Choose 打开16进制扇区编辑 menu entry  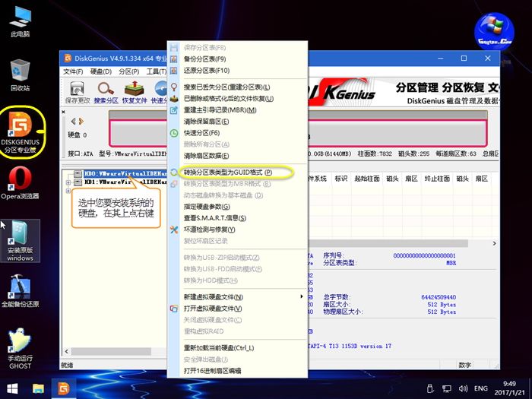[237, 371]
